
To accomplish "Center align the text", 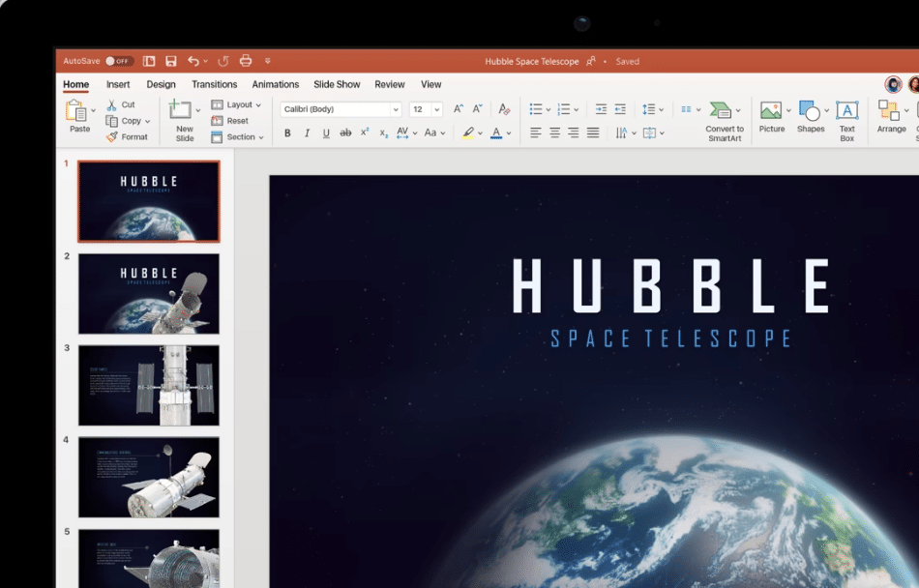I will tap(554, 133).
